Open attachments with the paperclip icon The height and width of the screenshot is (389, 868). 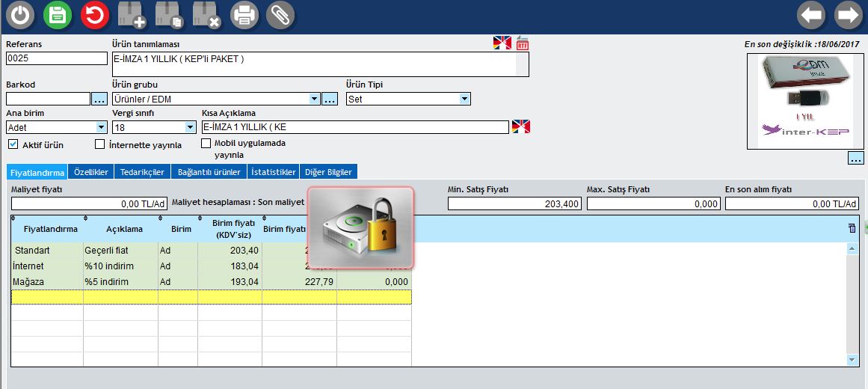(x=280, y=15)
